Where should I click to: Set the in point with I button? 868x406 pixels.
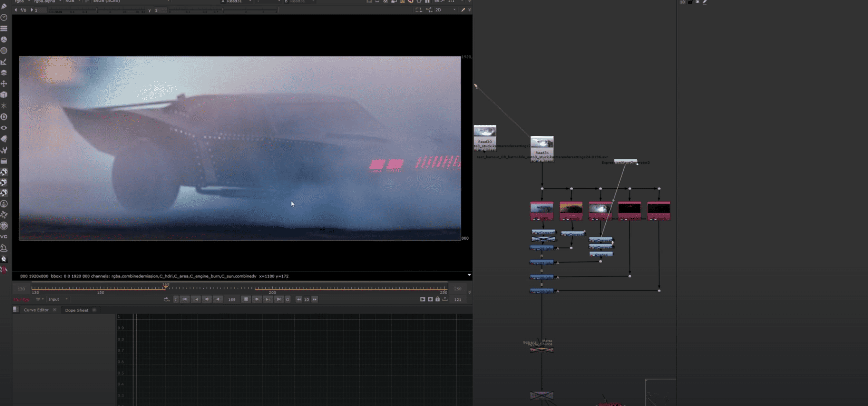tap(176, 299)
